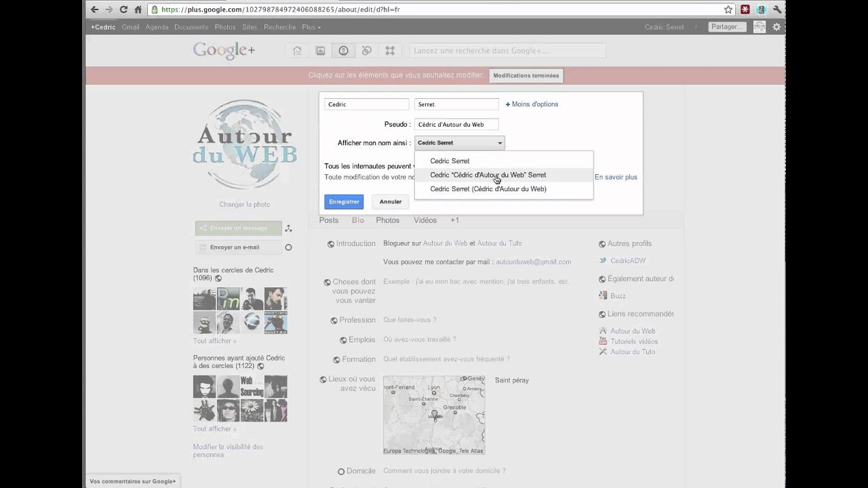The height and width of the screenshot is (488, 868).
Task: Open the Google+ home stream icon
Action: (x=297, y=51)
